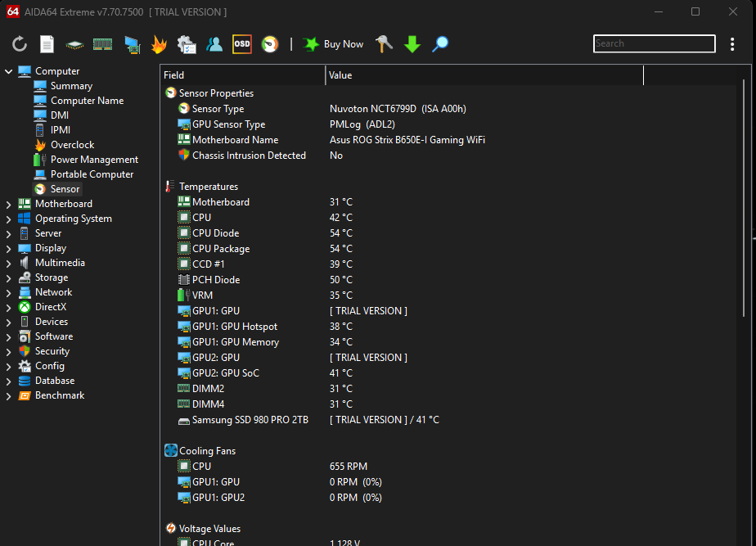Screen dimensions: 756x546
Task: Expand the Network tree node
Action: (x=8, y=293)
